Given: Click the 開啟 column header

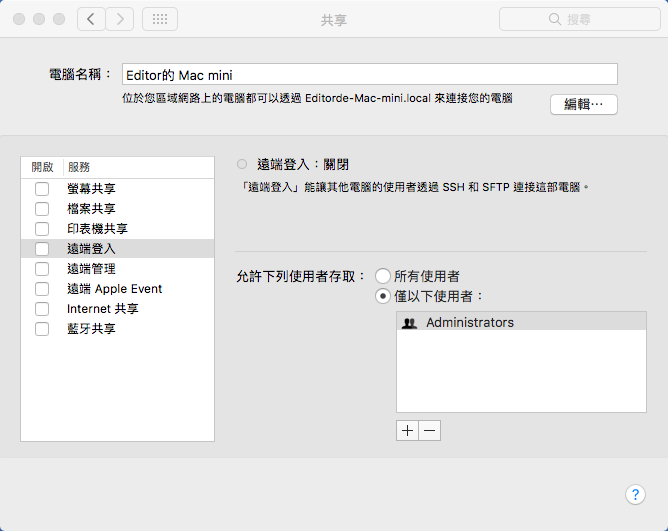Looking at the screenshot, I should tap(42, 167).
